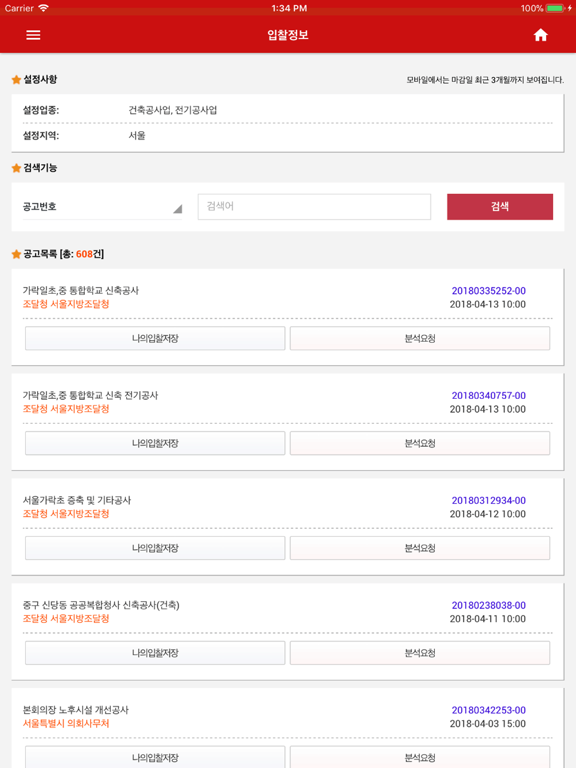Save 본회의장 노후시설 개선공사 bid
This screenshot has width=576, height=768.
155,757
